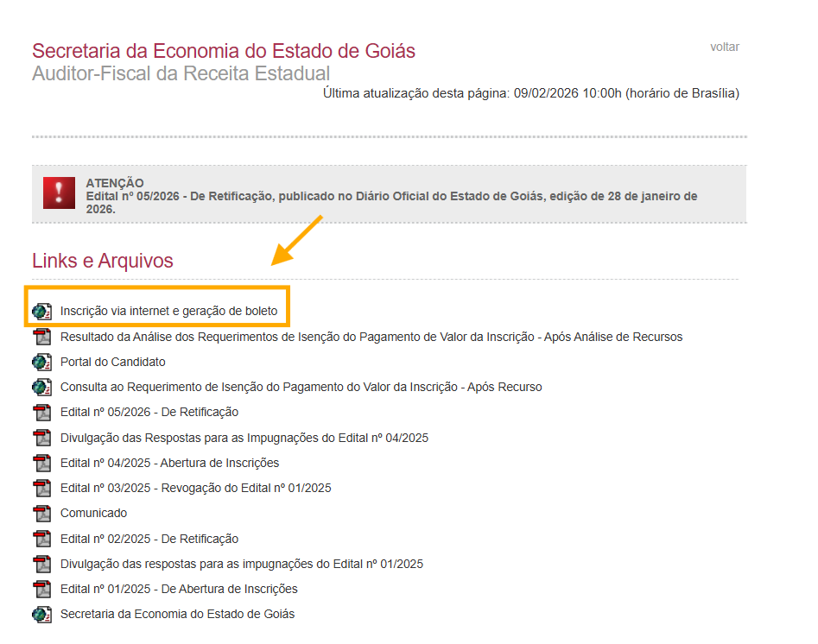Open Portal do Candidato link

[112, 363]
